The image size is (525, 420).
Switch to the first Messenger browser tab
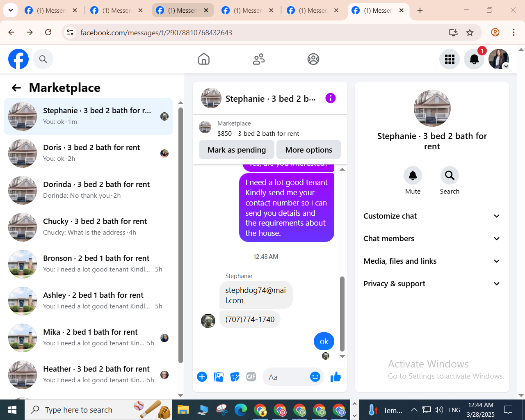pos(51,10)
